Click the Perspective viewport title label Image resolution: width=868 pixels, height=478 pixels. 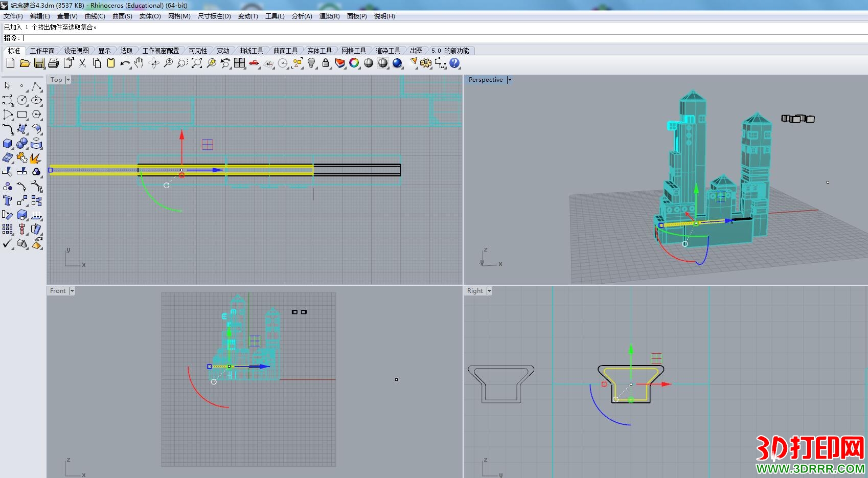click(x=486, y=80)
